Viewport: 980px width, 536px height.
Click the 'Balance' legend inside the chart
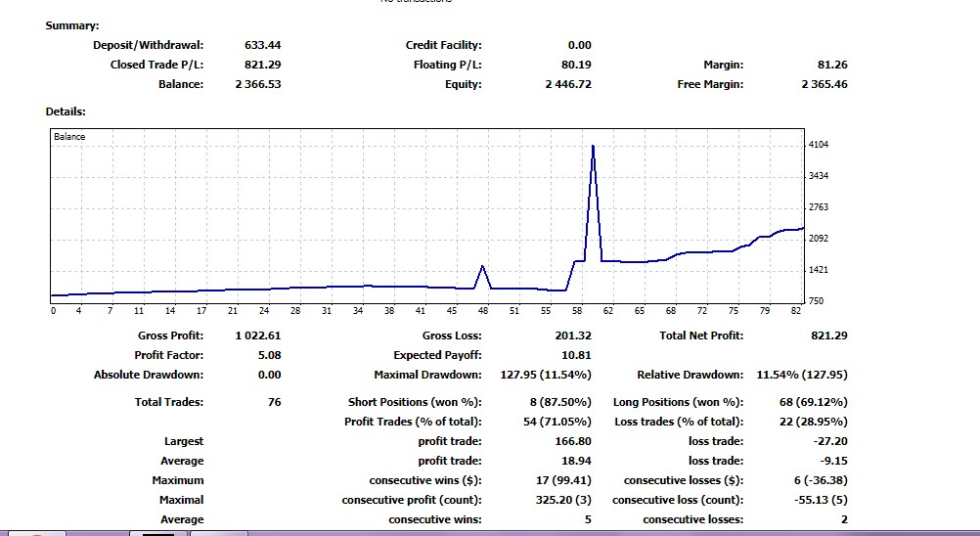click(69, 136)
